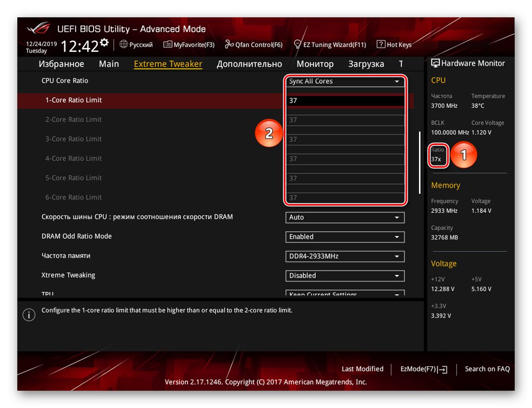Open Загрузка tab

pos(366,64)
